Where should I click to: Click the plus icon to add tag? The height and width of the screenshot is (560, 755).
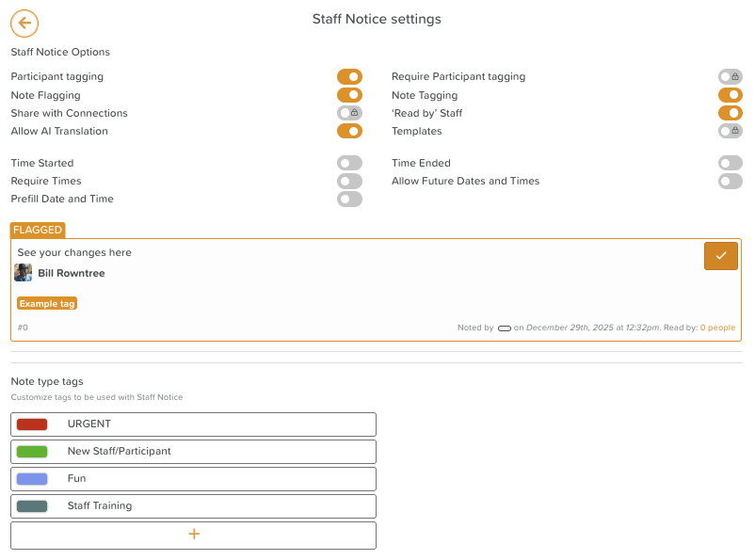tap(194, 535)
